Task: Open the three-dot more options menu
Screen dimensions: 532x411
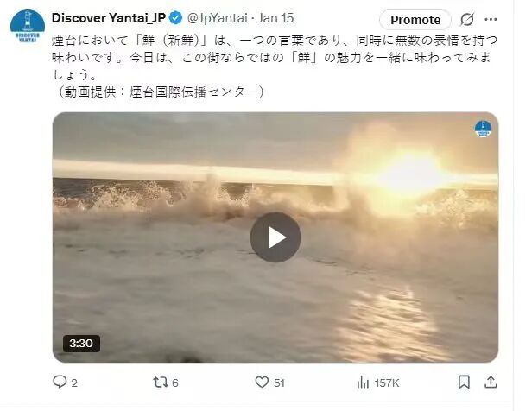Action: [491, 19]
